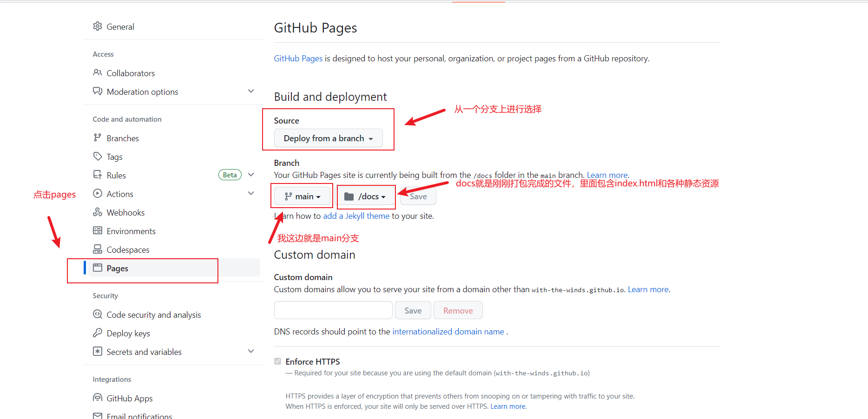Click the Tags label icon
Viewport: 868px width, 419px height.
click(98, 156)
